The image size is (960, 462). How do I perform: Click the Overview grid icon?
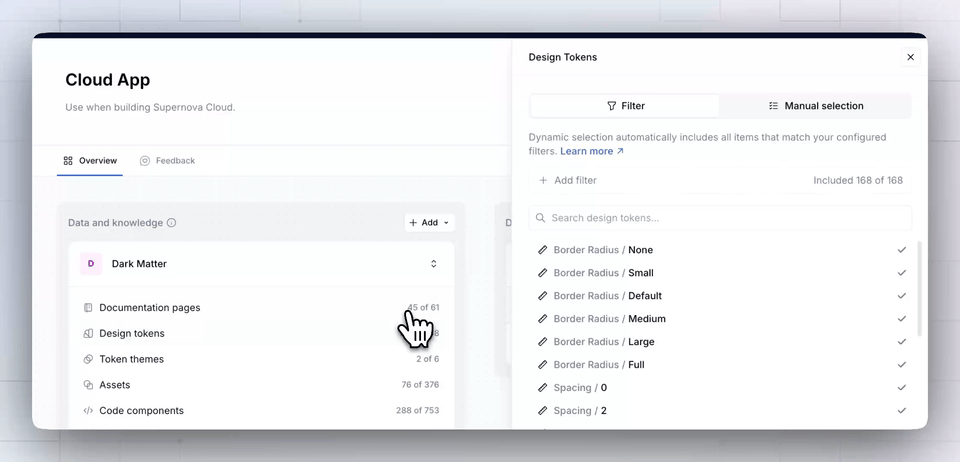[68, 161]
